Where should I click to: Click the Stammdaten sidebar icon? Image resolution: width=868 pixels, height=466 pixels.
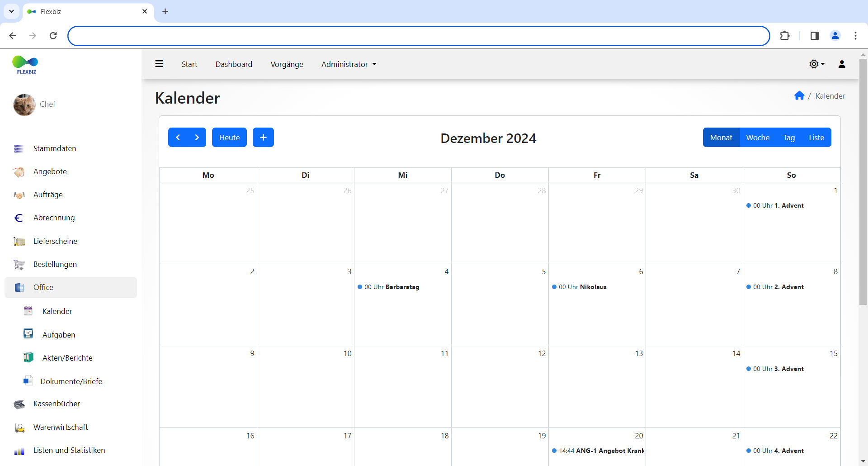[x=19, y=148]
